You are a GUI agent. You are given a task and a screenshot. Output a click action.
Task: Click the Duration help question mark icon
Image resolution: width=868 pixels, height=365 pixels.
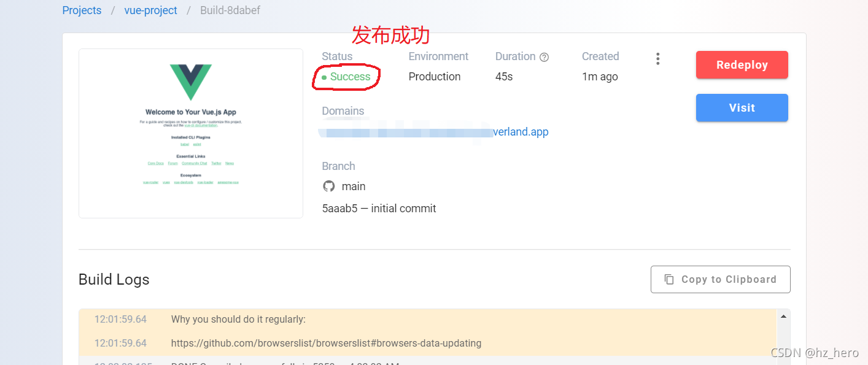pos(544,57)
